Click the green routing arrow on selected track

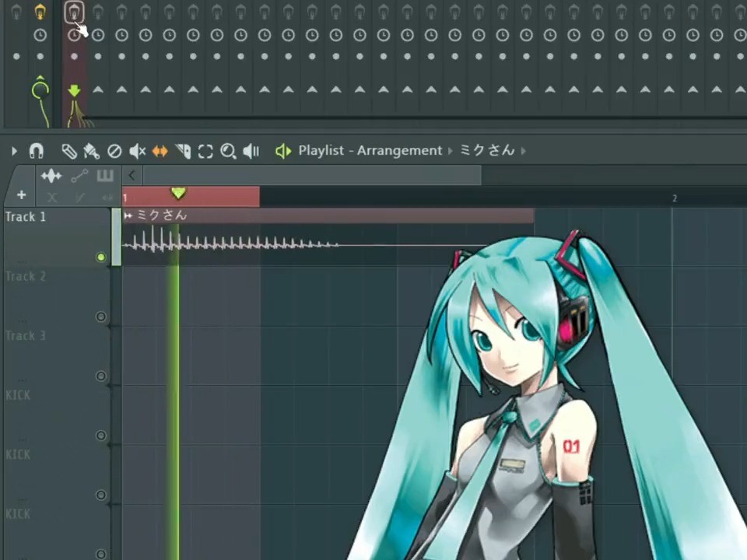tap(74, 90)
